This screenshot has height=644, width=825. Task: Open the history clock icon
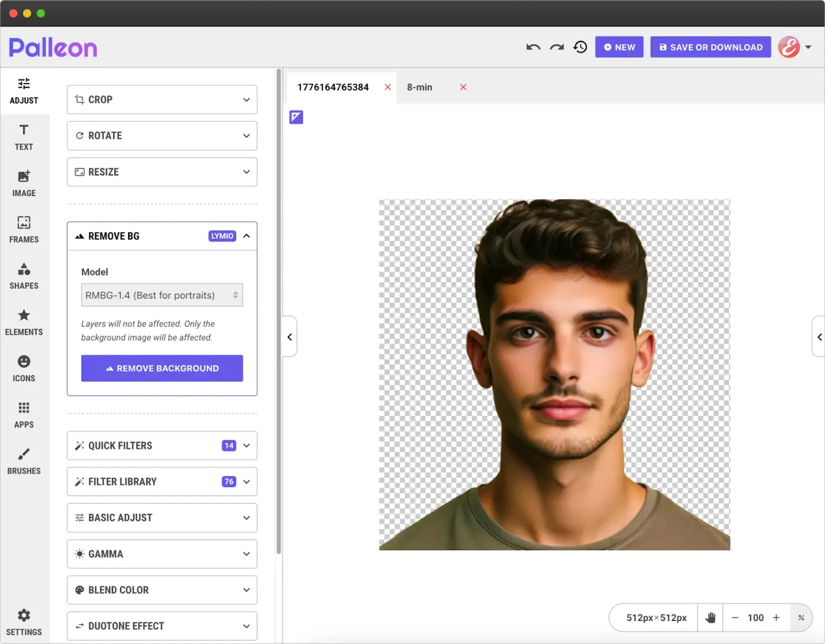coord(581,47)
